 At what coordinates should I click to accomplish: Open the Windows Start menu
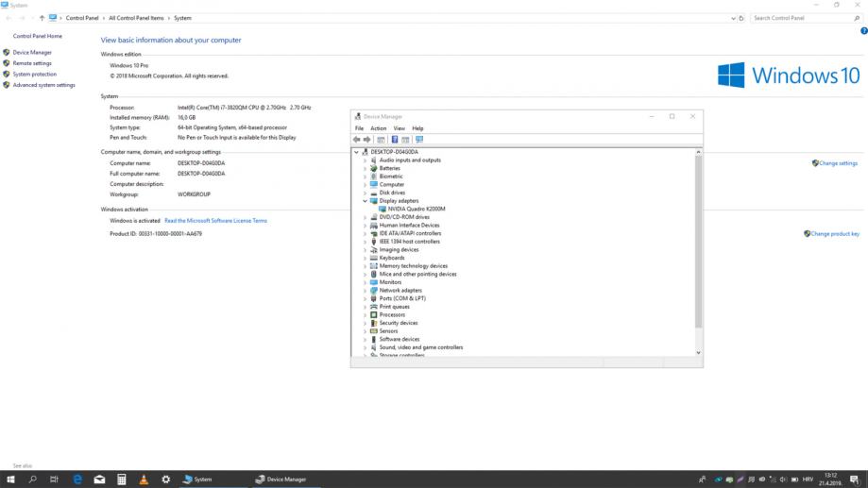10,480
